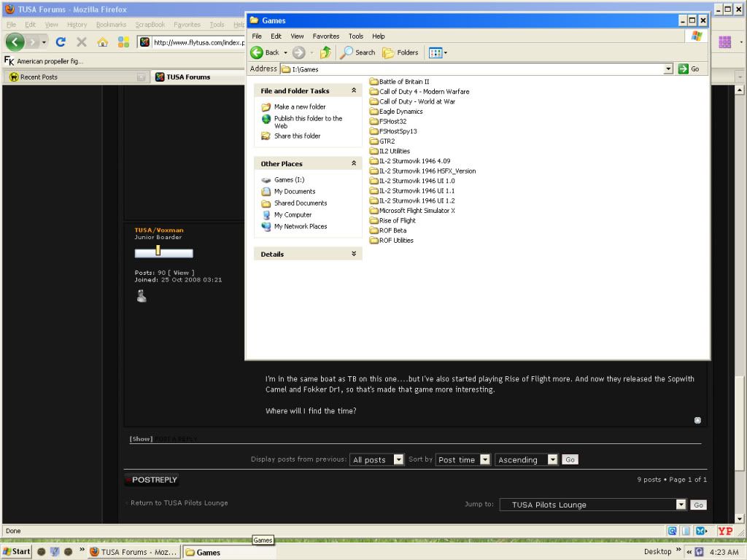Open Favorites menu in Games window
The image size is (747, 560).
pos(326,36)
